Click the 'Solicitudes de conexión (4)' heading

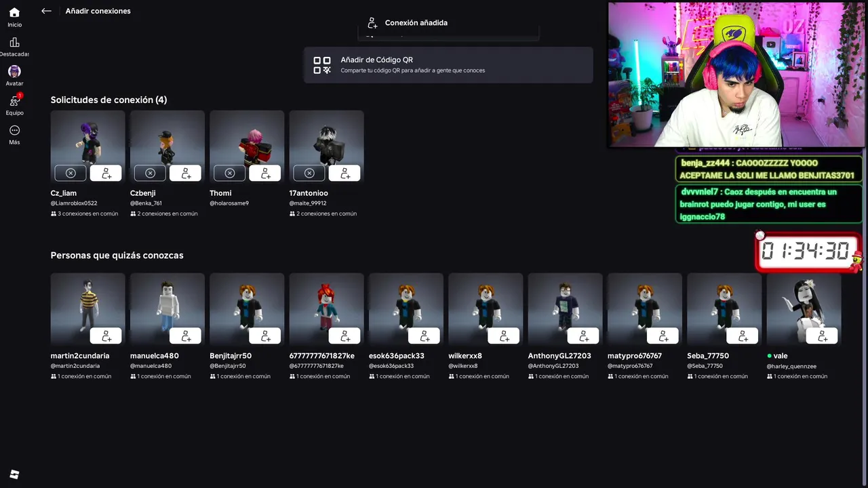(108, 100)
